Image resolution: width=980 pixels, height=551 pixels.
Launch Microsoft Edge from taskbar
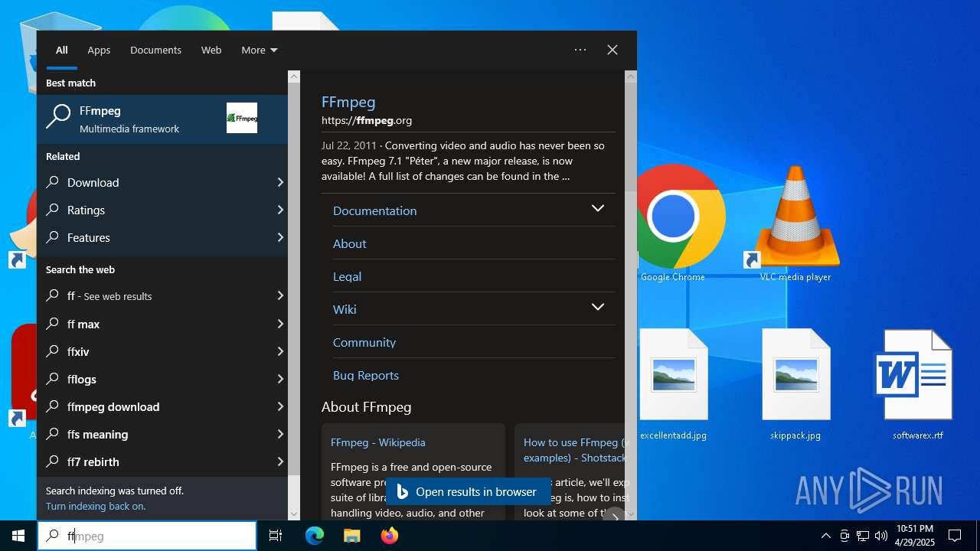pyautogui.click(x=315, y=536)
